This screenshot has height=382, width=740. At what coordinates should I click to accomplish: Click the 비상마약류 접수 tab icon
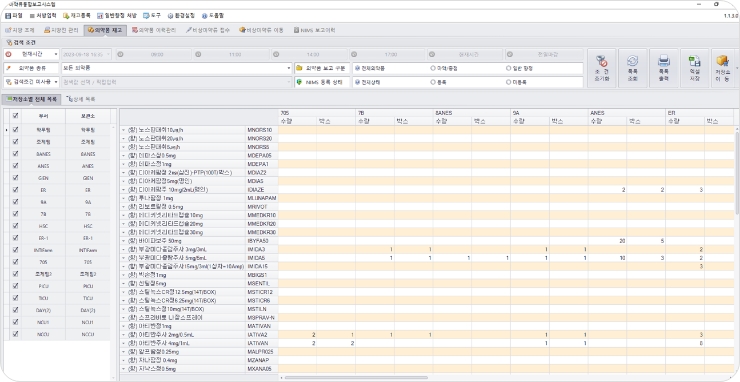click(188, 30)
